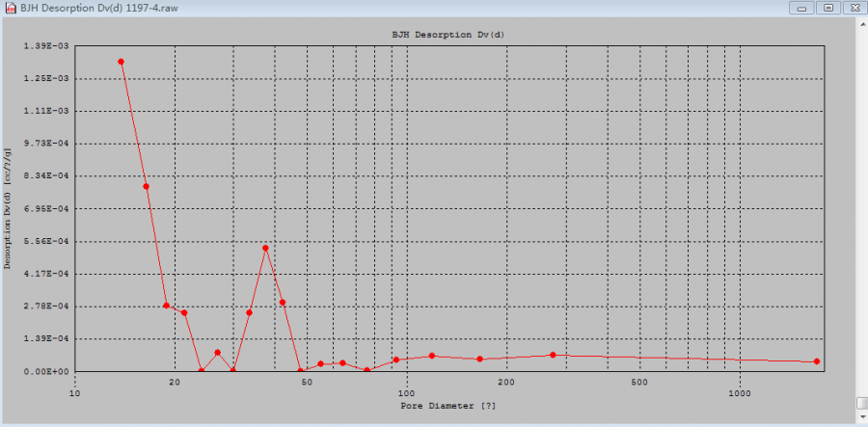
Task: Click the y-axis value 6.95E-04
Action: pyautogui.click(x=46, y=209)
